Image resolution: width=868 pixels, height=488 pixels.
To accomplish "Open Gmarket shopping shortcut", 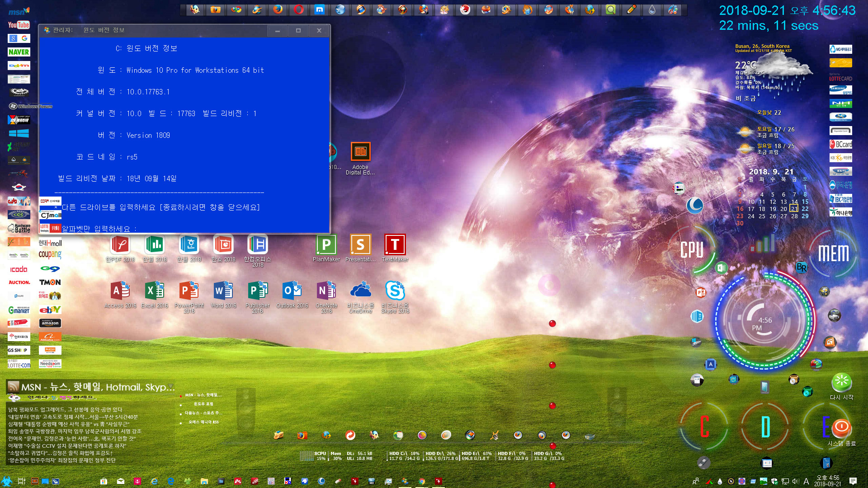I will tap(19, 310).
